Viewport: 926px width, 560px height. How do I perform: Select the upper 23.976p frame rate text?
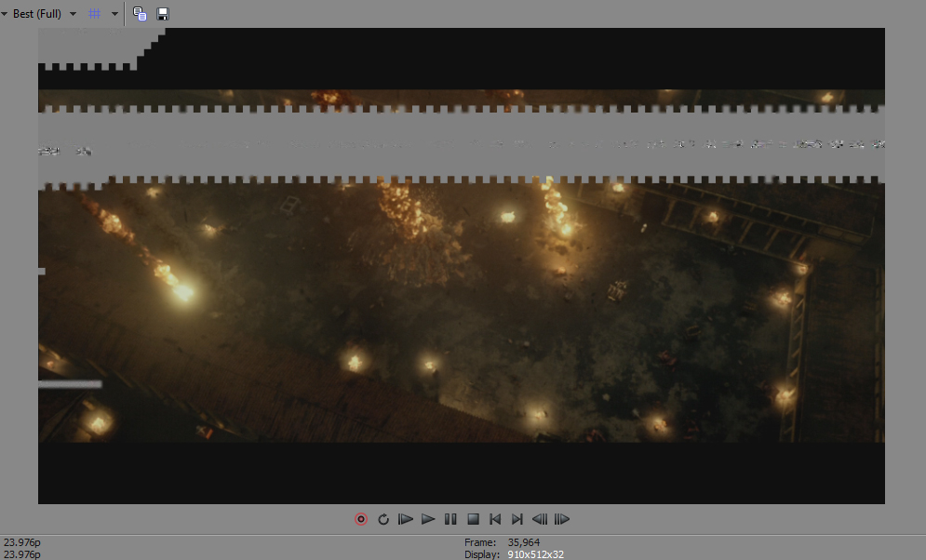coord(21,542)
